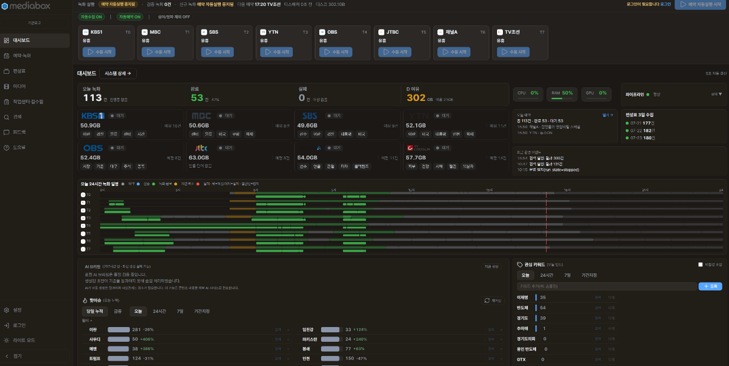Image resolution: width=729 pixels, height=366 pixels.
Task: Toggle the T4 row checkbox in the 24-hour timeline
Action: (x=83, y=226)
